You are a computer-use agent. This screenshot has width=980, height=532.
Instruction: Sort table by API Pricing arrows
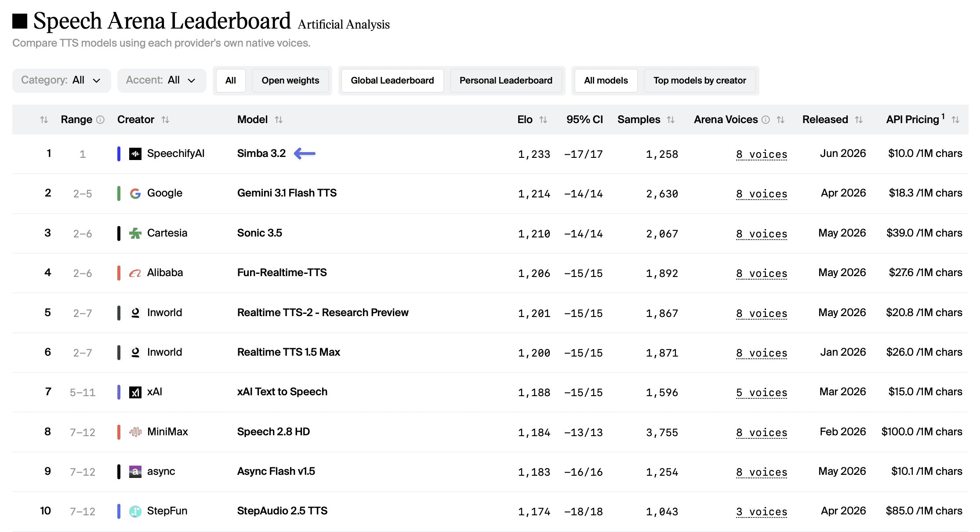pos(955,120)
